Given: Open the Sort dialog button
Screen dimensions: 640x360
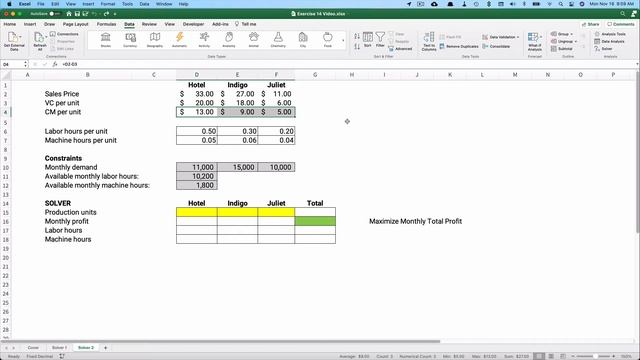Looking at the screenshot, I should pyautogui.click(x=368, y=40).
